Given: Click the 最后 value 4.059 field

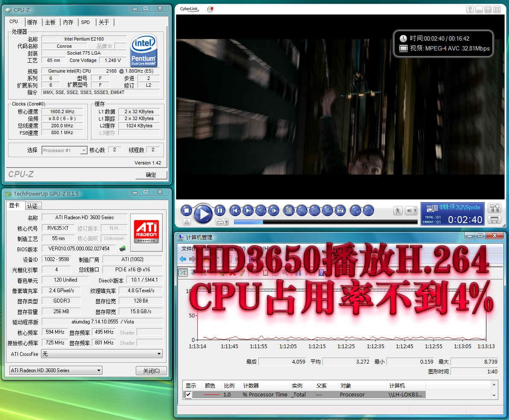Looking at the screenshot, I should click(x=282, y=361).
